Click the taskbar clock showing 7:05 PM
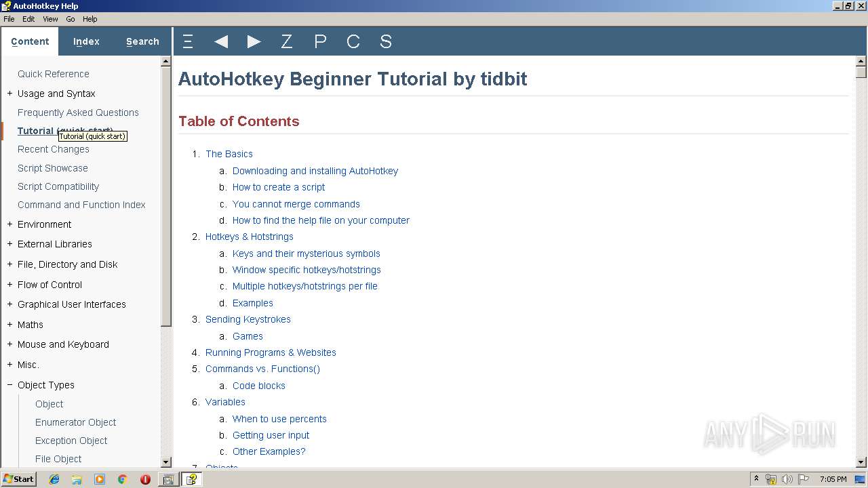868x488 pixels. coord(833,479)
